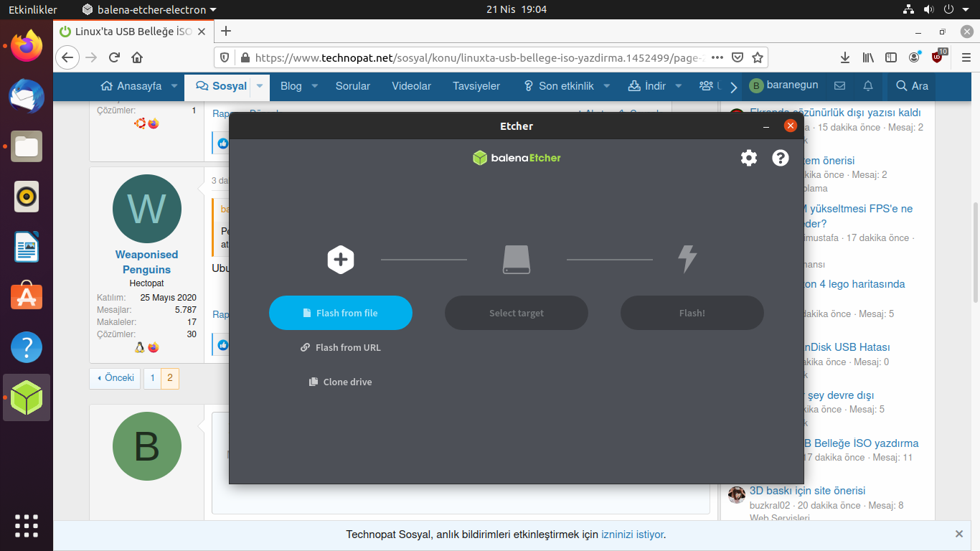The image size is (980, 551).
Task: Open Son etkinlik navigation item
Action: (558, 86)
